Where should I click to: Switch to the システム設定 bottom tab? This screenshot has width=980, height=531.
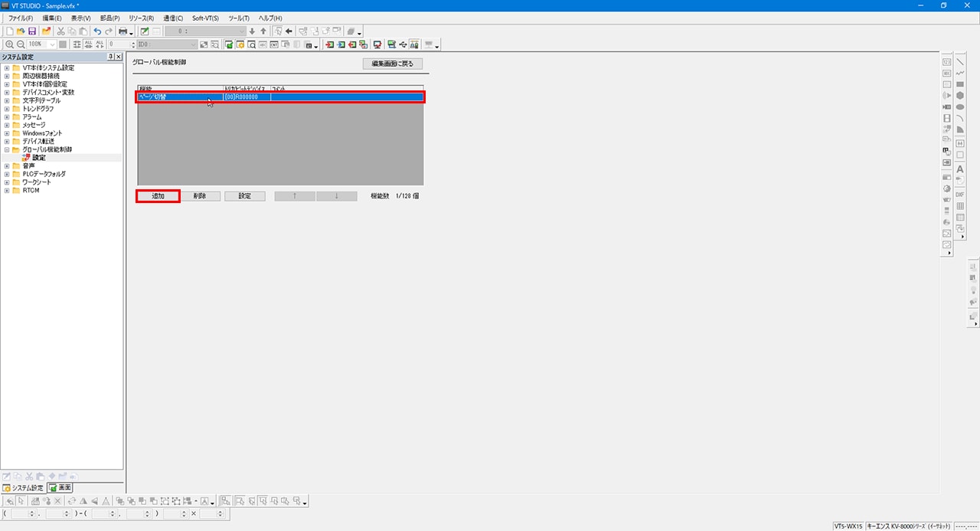tap(23, 487)
